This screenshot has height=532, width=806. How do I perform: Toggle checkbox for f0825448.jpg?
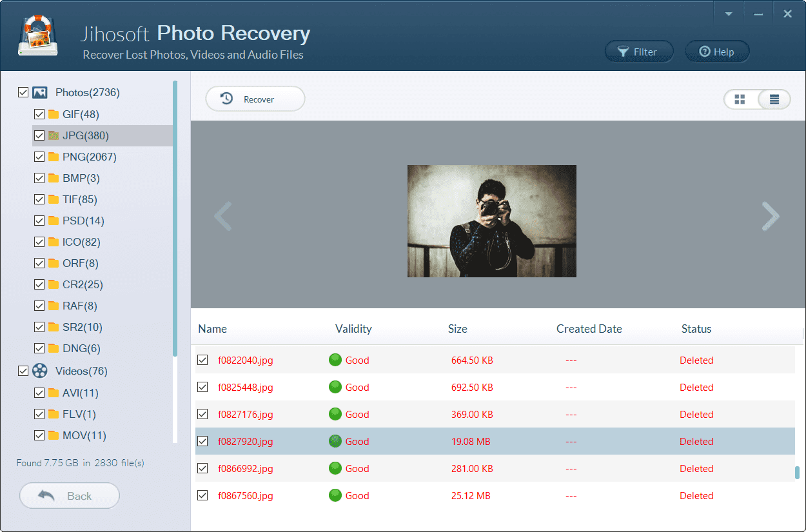click(202, 387)
